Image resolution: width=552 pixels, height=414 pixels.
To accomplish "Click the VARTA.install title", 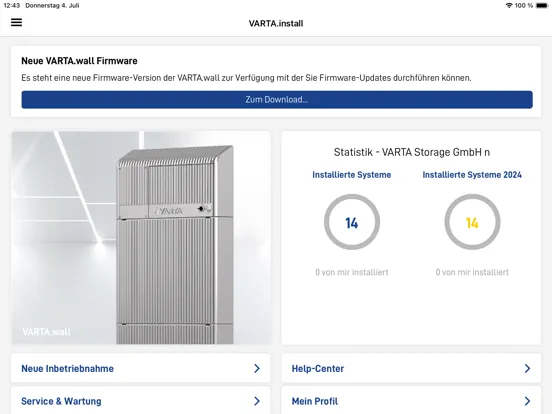I will tap(276, 24).
